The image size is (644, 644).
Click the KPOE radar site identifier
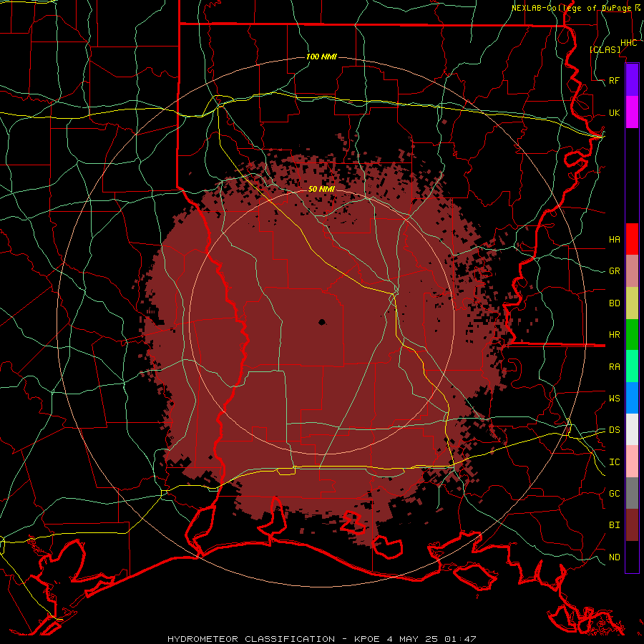click(x=368, y=639)
